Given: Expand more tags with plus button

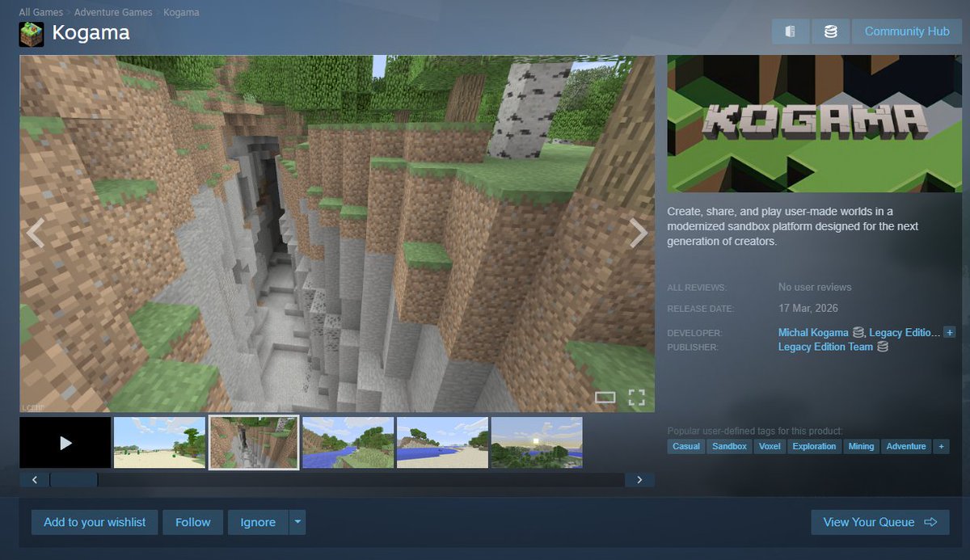Looking at the screenshot, I should tap(941, 446).
